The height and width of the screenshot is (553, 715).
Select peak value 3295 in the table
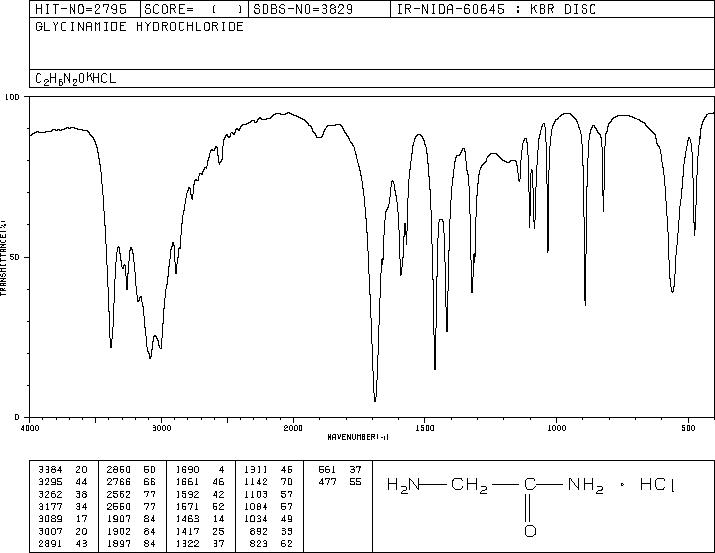50,482
